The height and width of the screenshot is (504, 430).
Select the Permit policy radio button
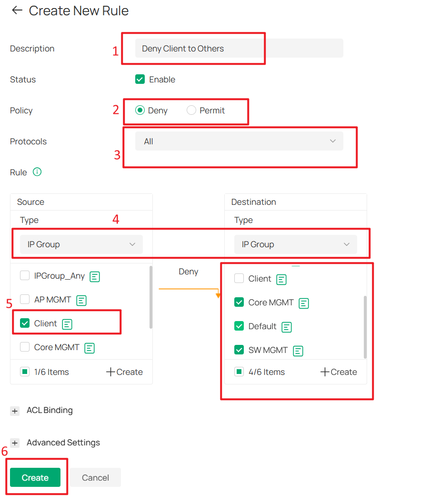tap(191, 110)
